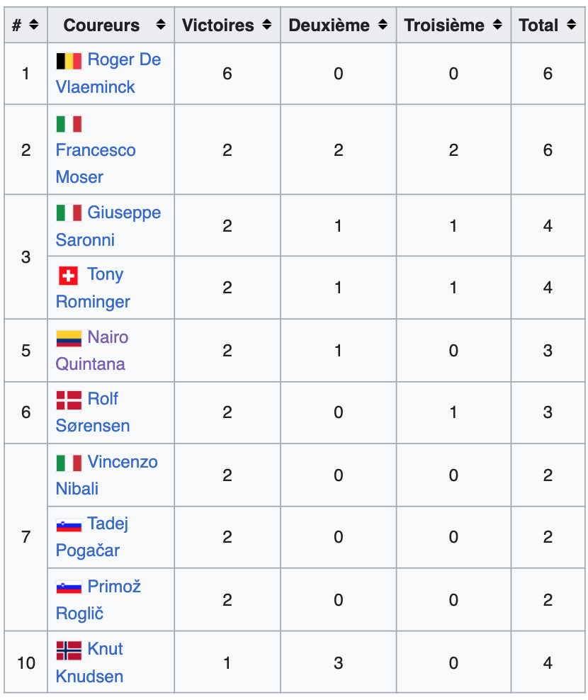
Task: Sort by Deuxième column sort arrows
Action: coord(383,26)
